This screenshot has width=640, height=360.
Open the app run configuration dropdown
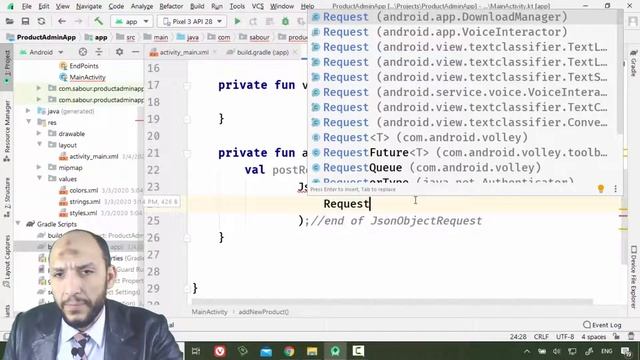click(132, 21)
